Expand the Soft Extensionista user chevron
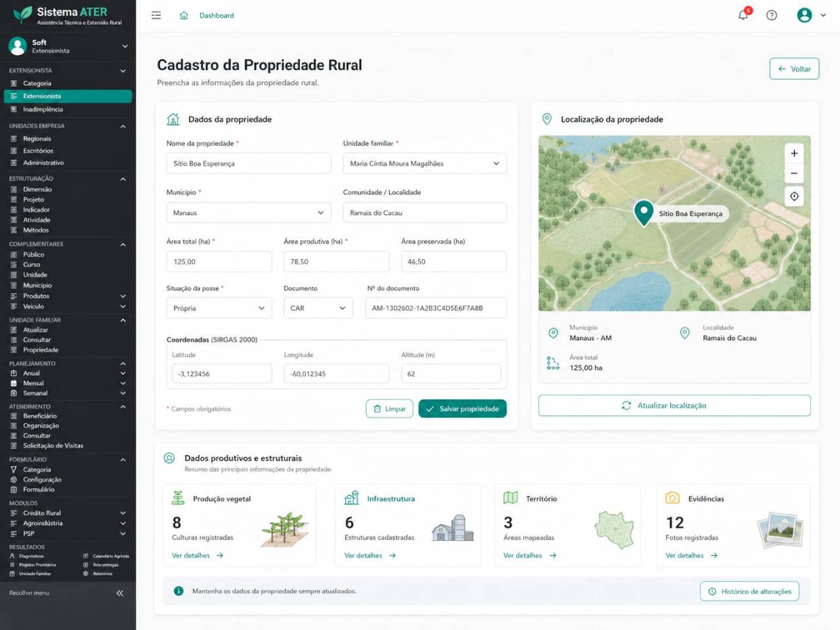The image size is (840, 630). 125,47
